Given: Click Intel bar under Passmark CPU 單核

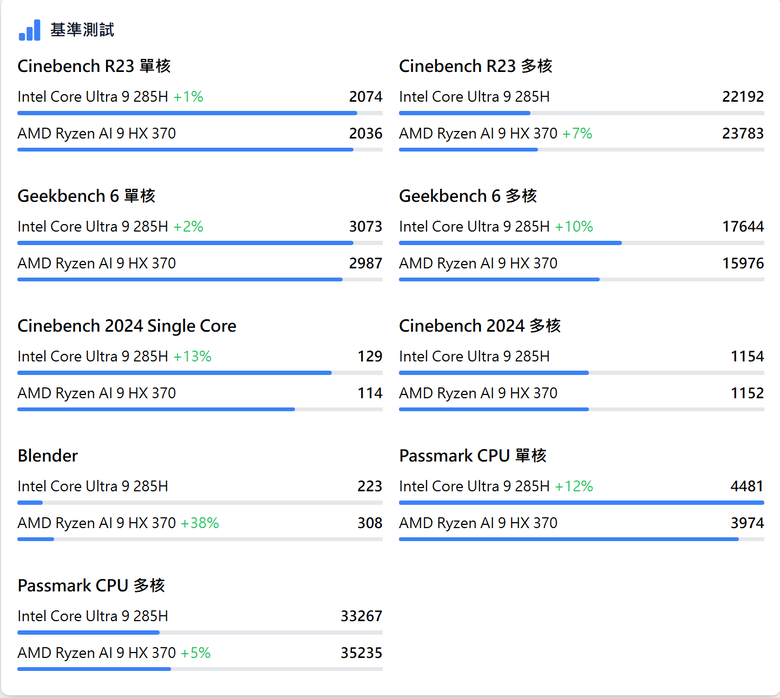Looking at the screenshot, I should coord(582,502).
